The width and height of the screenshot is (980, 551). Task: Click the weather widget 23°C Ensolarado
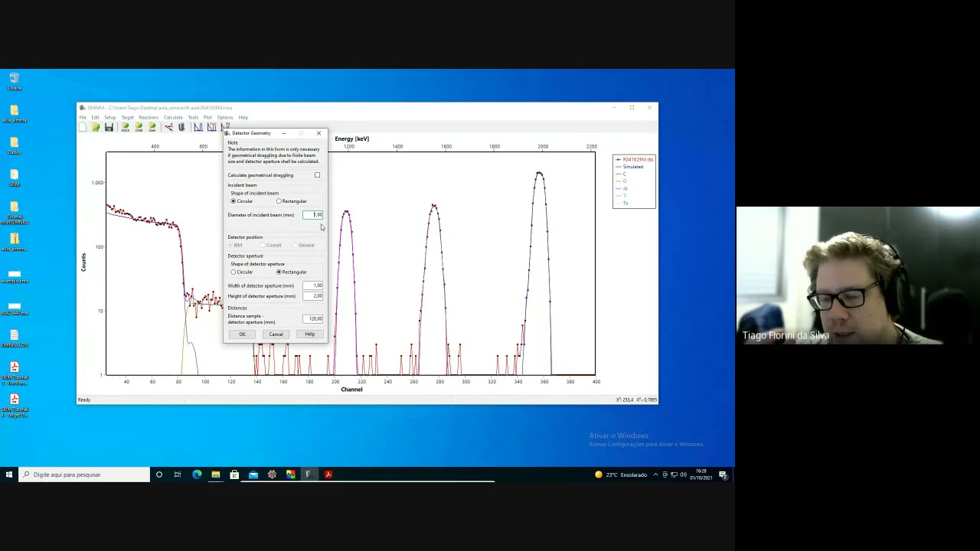tap(621, 474)
